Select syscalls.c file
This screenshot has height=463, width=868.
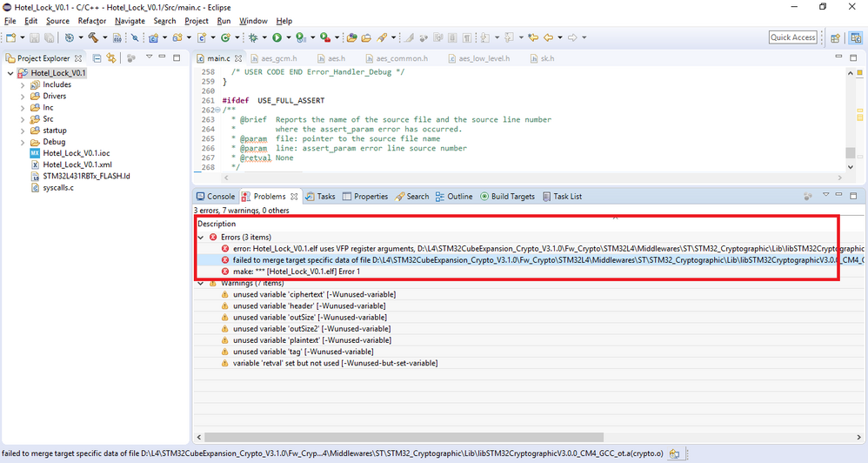tap(58, 188)
